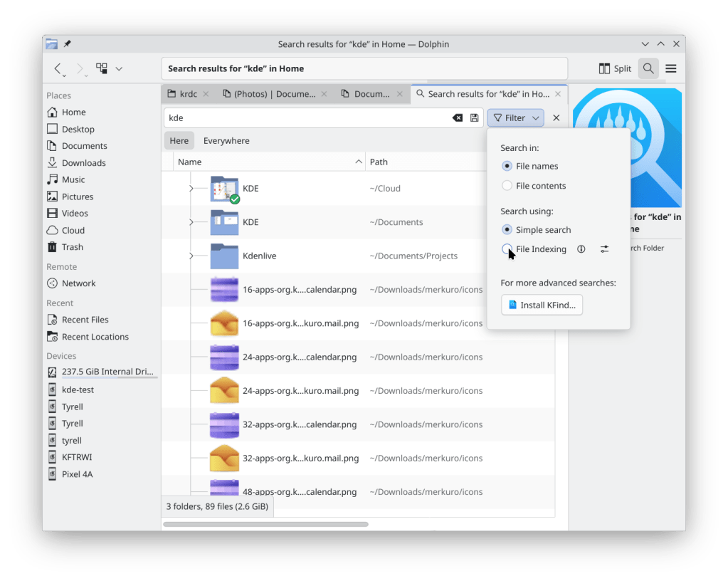Click the save search icon in search field
728x581 pixels.
pyautogui.click(x=475, y=118)
